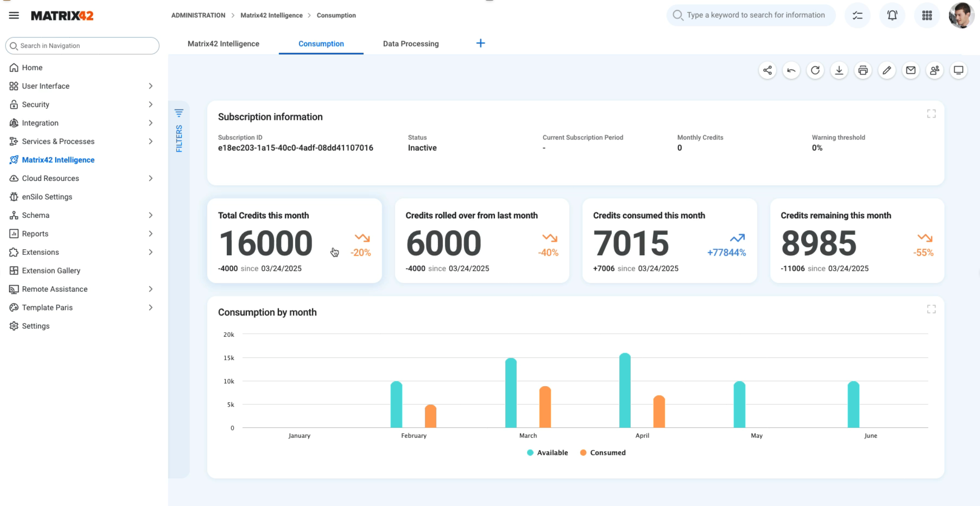Click Subscription ID value e18ec203-1a15-40c0-4adf-08dd41107016
Image resolution: width=980 pixels, height=506 pixels.
coord(296,148)
